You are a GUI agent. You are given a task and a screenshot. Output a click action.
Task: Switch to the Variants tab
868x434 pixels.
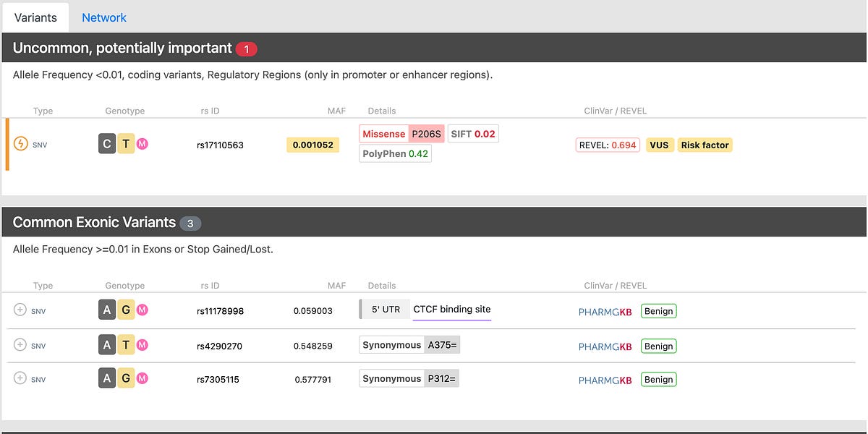click(x=35, y=17)
